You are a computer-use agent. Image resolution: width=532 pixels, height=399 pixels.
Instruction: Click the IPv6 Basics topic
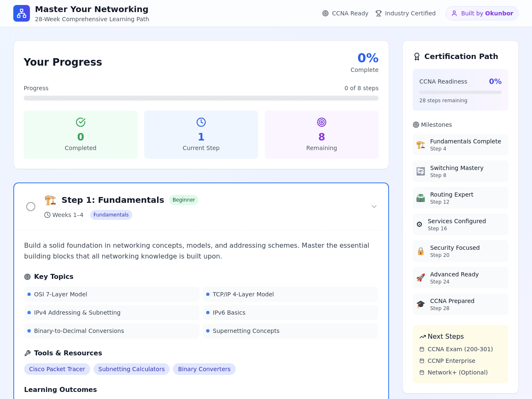tap(291, 313)
